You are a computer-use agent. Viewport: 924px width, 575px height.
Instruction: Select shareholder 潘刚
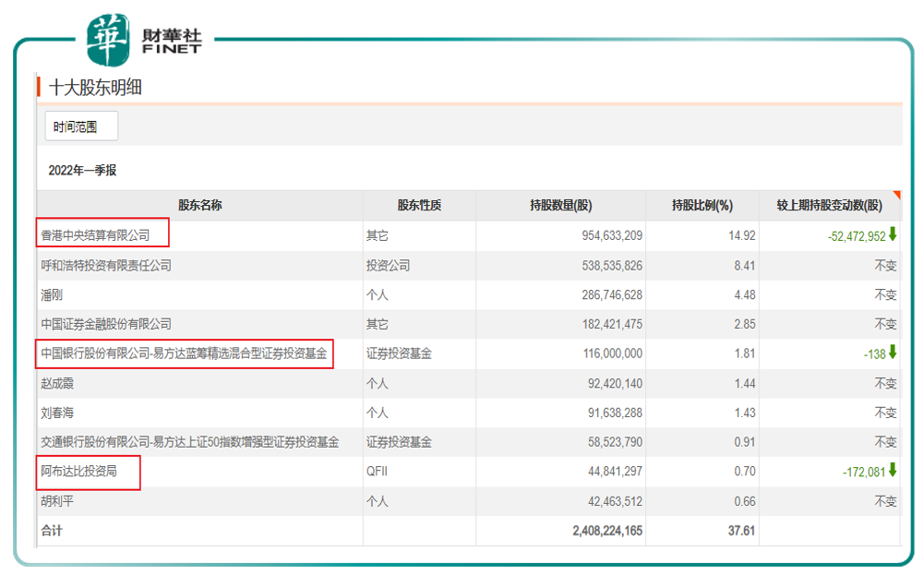pyautogui.click(x=52, y=294)
